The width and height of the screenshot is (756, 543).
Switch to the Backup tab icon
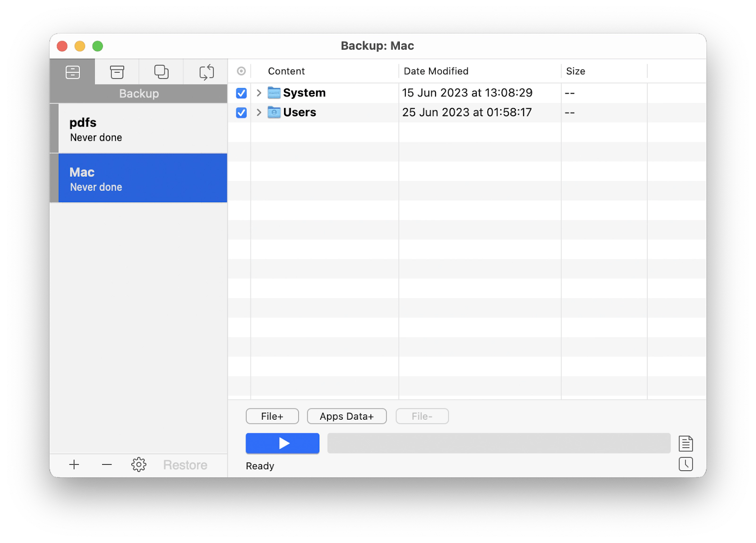coord(73,72)
